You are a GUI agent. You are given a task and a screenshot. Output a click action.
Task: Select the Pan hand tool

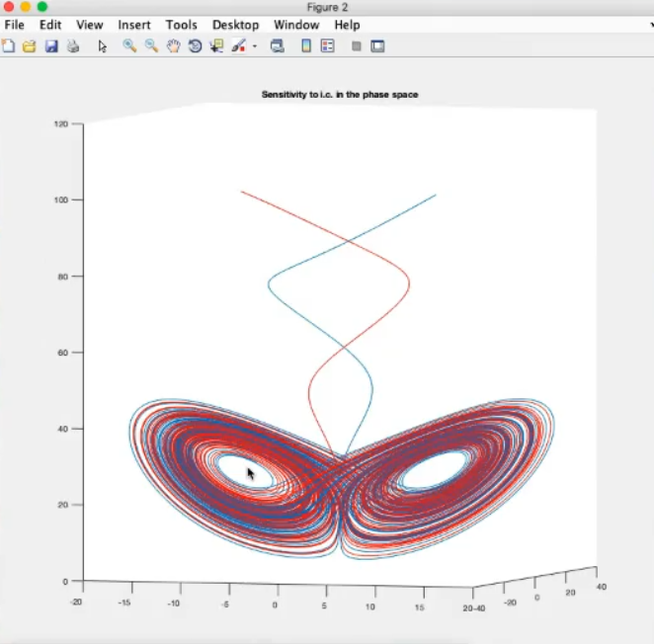point(173,45)
